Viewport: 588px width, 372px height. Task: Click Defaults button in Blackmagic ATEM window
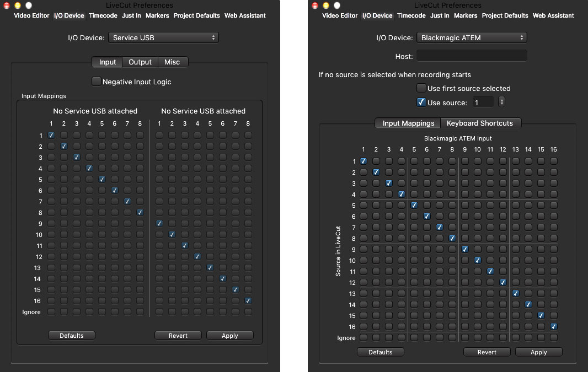380,352
